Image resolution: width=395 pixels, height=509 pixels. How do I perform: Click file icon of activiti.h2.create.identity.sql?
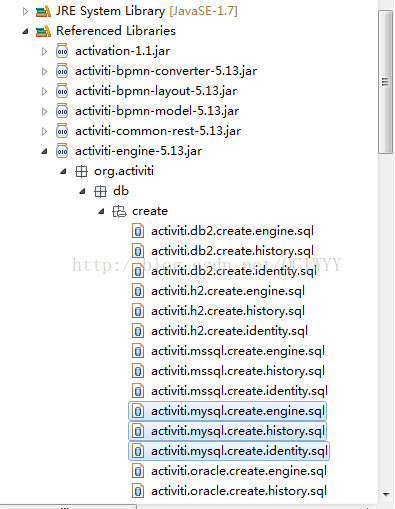tap(138, 331)
